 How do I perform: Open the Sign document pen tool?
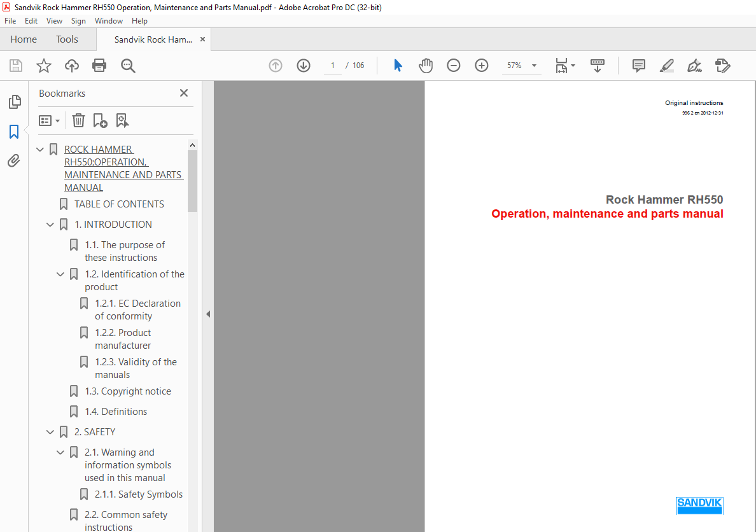694,66
